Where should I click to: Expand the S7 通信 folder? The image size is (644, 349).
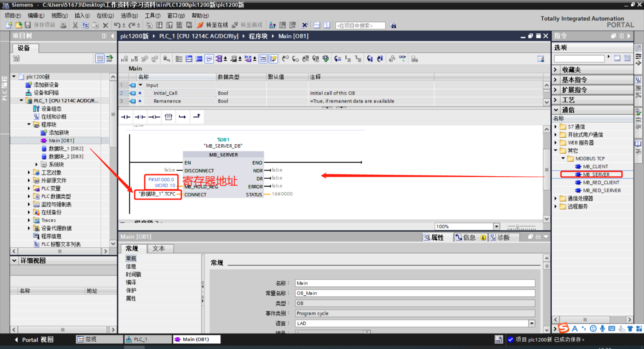point(556,127)
